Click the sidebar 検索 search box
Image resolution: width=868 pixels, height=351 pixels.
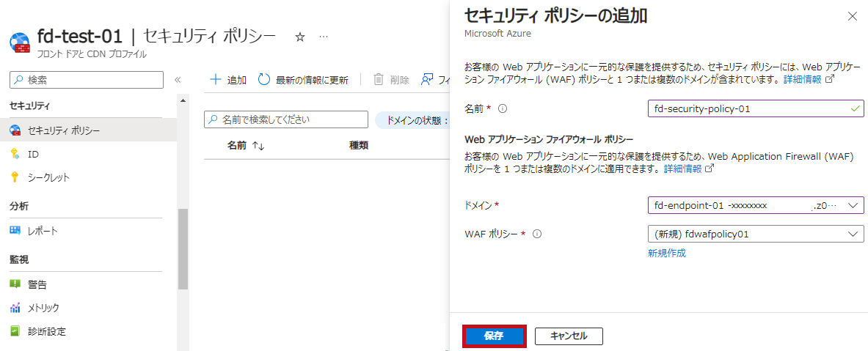(87, 80)
